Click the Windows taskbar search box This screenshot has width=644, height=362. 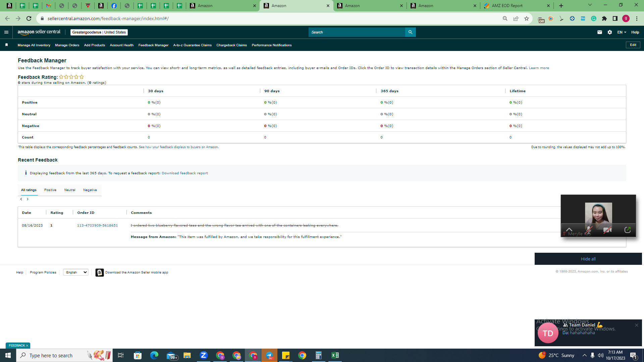click(64, 355)
